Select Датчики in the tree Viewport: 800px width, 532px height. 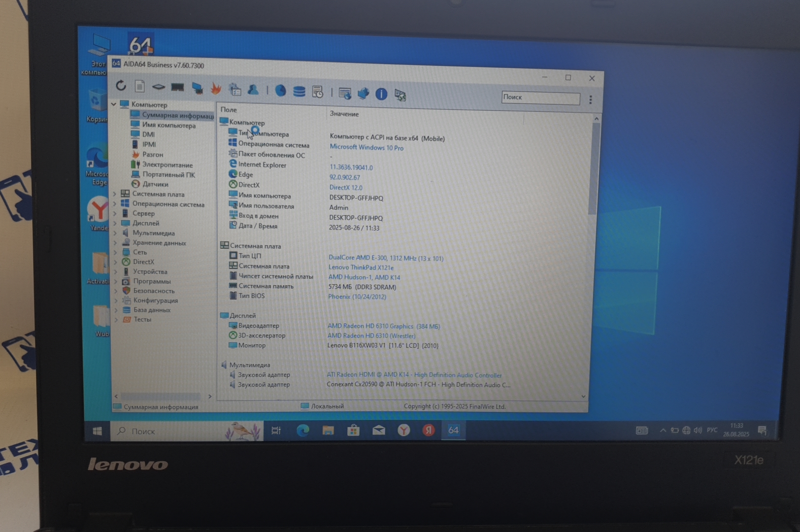155,184
